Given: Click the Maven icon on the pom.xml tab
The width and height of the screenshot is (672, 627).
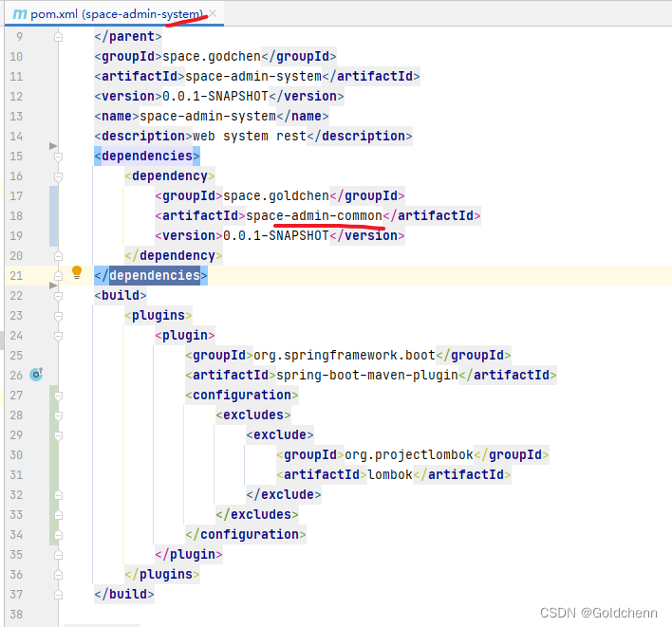Looking at the screenshot, I should coord(19,14).
